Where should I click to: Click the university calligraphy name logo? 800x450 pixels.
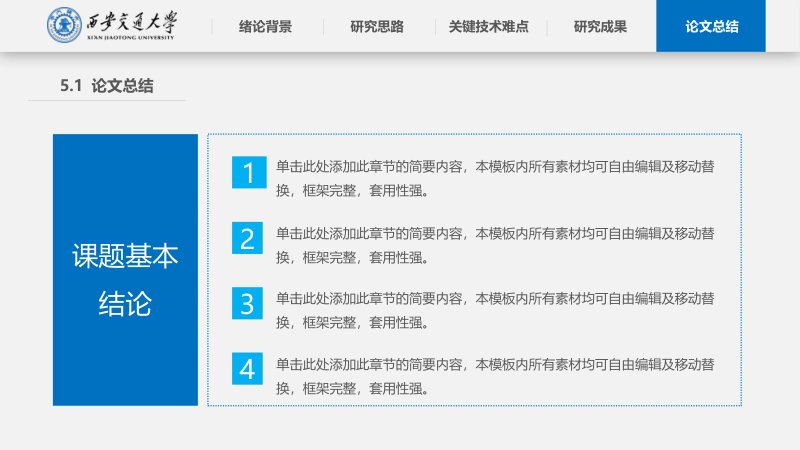[131, 26]
